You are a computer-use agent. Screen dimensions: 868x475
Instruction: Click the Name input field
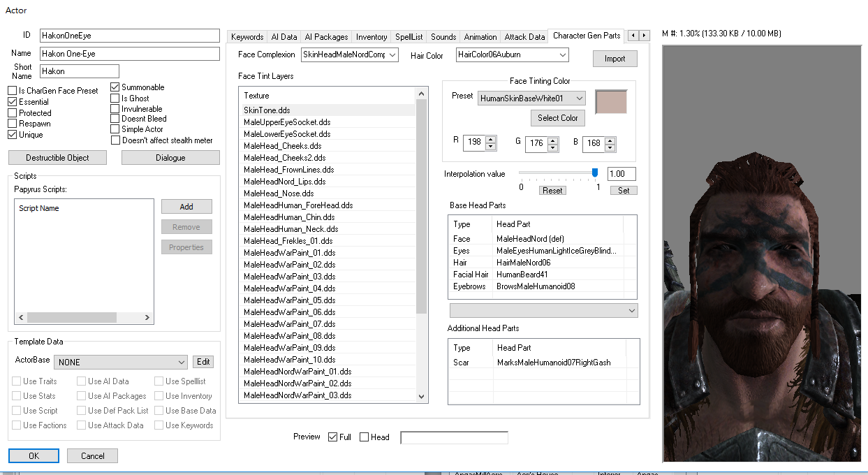point(129,54)
